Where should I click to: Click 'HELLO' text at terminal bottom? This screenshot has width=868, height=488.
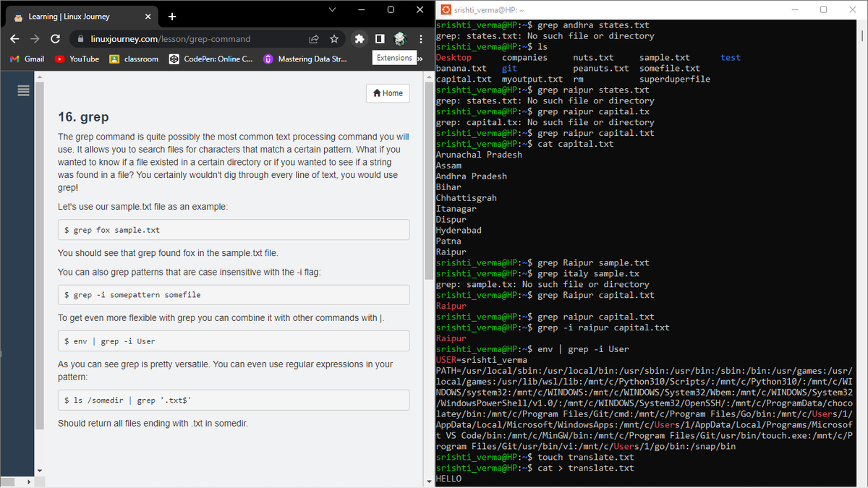point(448,479)
